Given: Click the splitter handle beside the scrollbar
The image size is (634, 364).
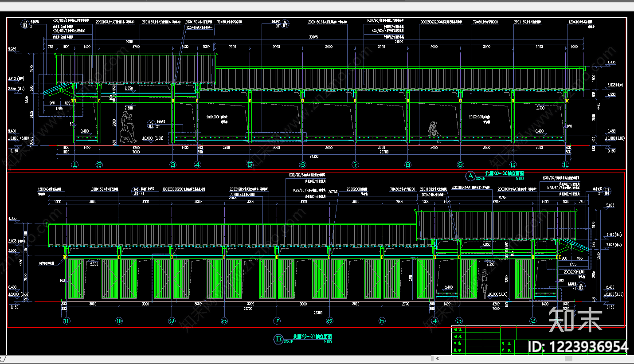Looking at the screenshot, I should click(x=432, y=358).
